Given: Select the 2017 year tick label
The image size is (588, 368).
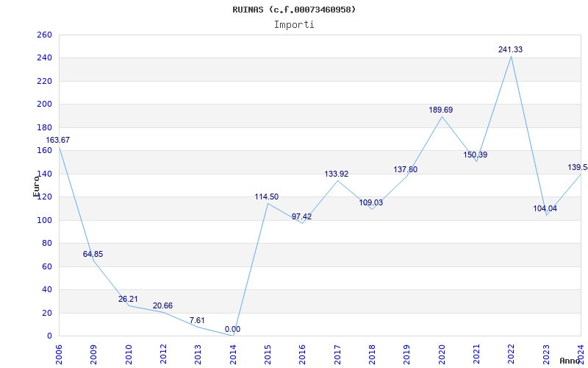Looking at the screenshot, I should click(337, 355).
